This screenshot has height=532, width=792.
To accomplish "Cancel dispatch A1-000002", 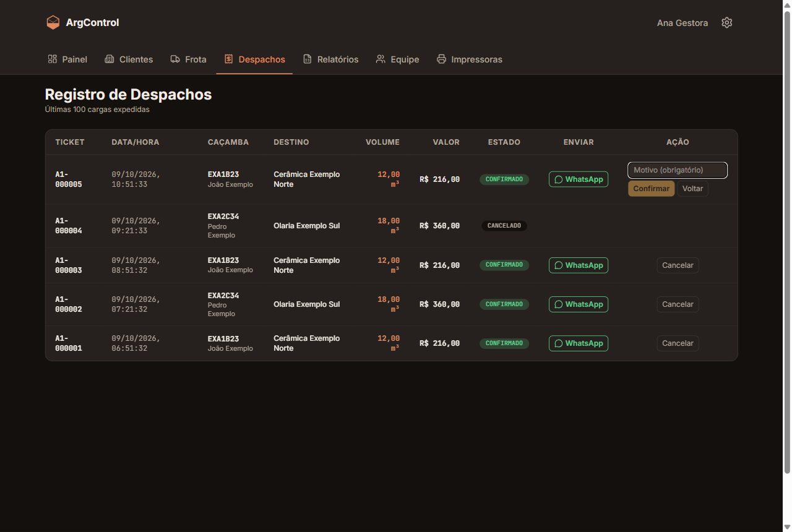I will (x=678, y=304).
